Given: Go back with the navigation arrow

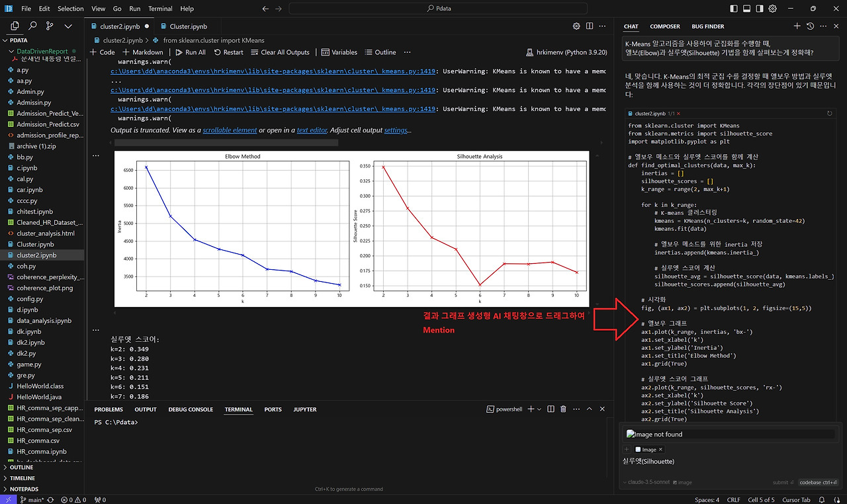Looking at the screenshot, I should tap(265, 9).
